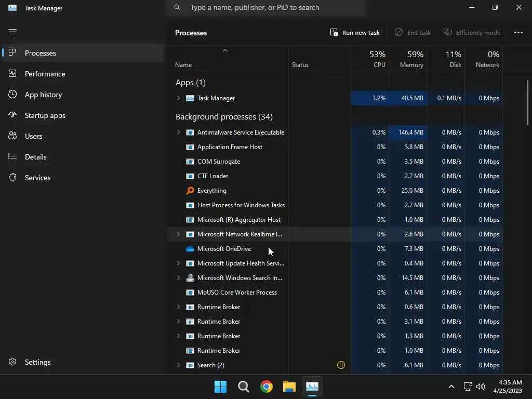The image size is (532, 399).
Task: Click the Microsoft OneDrive cloud icon
Action: click(190, 249)
